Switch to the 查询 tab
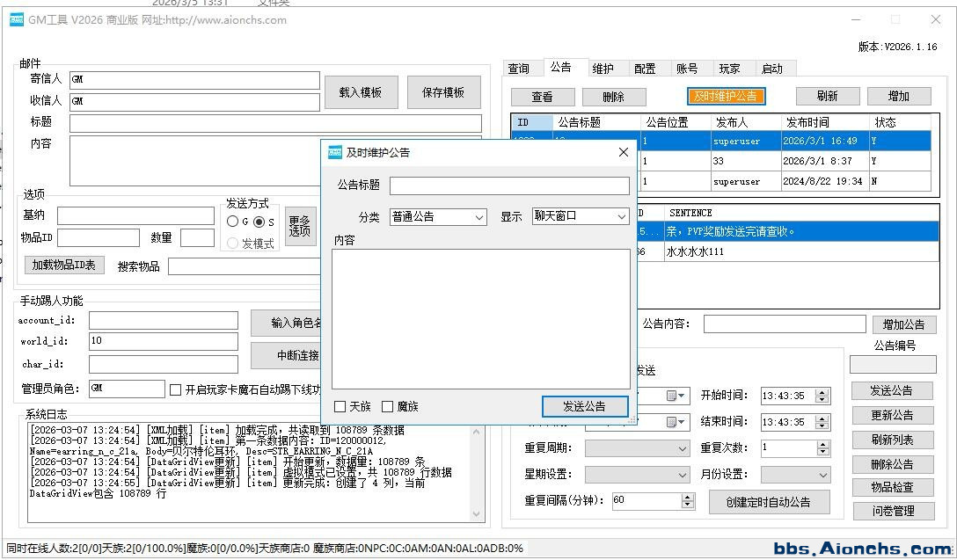The height and width of the screenshot is (560, 957). tap(519, 69)
